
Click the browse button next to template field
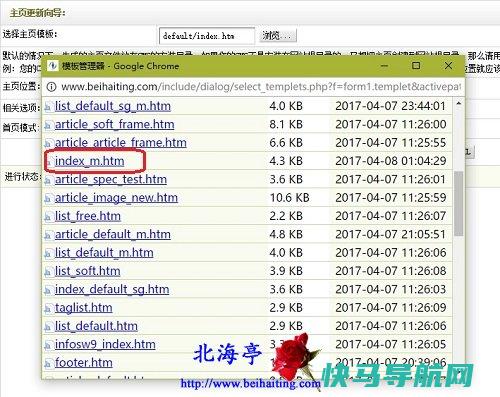click(278, 36)
